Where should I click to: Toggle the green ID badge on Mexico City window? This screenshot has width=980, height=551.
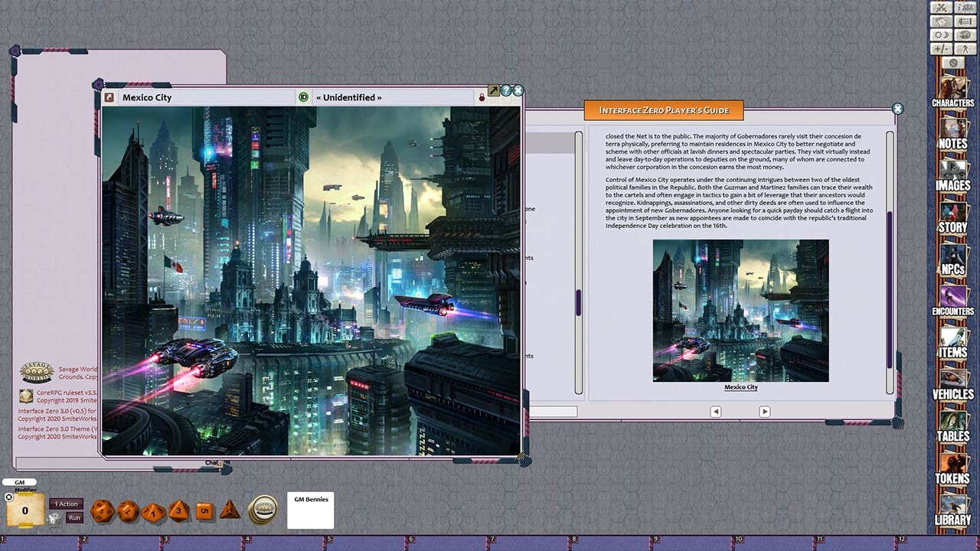point(303,96)
